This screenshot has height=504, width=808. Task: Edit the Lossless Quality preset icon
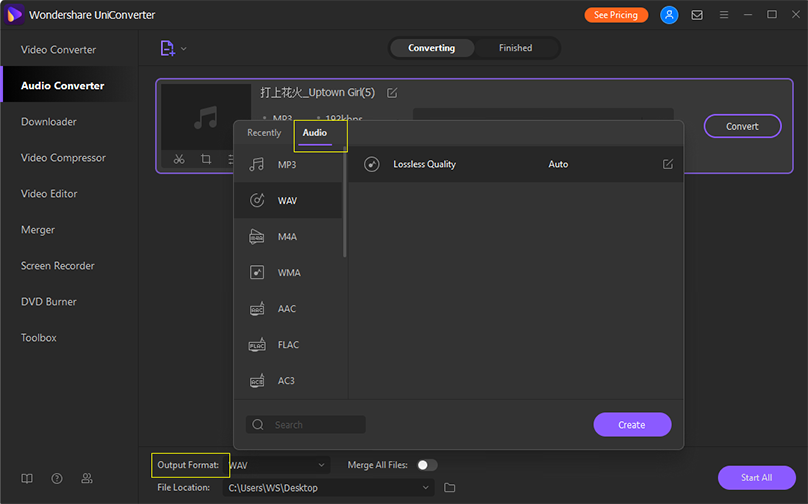click(x=668, y=164)
